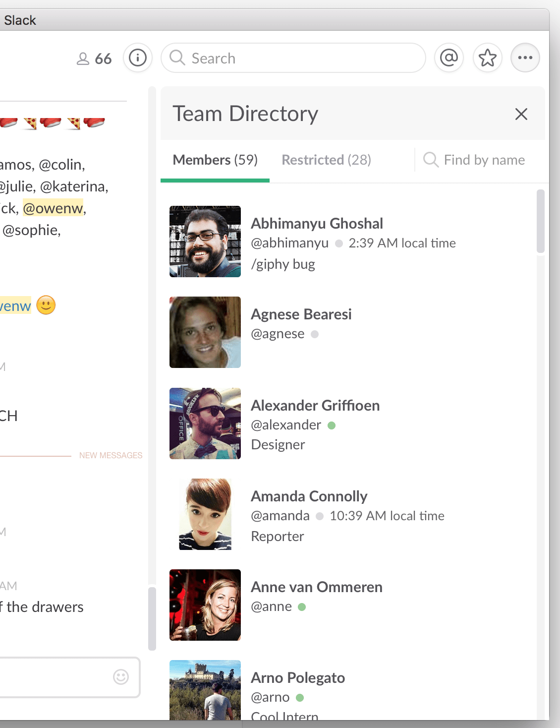
Task: Open the flexpane more options menu
Action: pos(525,58)
